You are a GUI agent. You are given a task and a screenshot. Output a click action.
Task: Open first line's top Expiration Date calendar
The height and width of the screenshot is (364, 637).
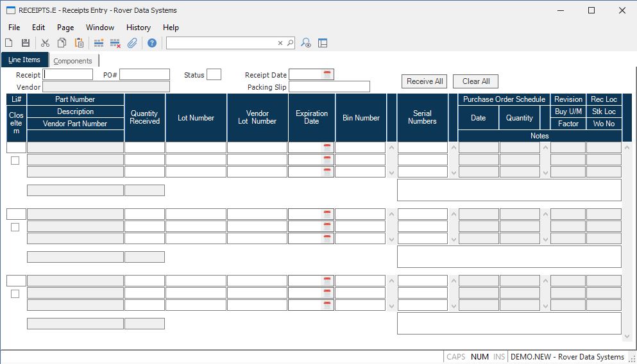327,147
